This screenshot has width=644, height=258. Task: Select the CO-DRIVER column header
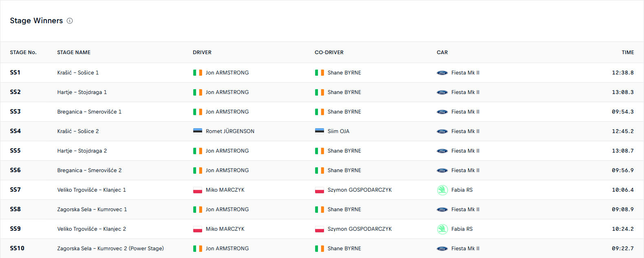[329, 52]
